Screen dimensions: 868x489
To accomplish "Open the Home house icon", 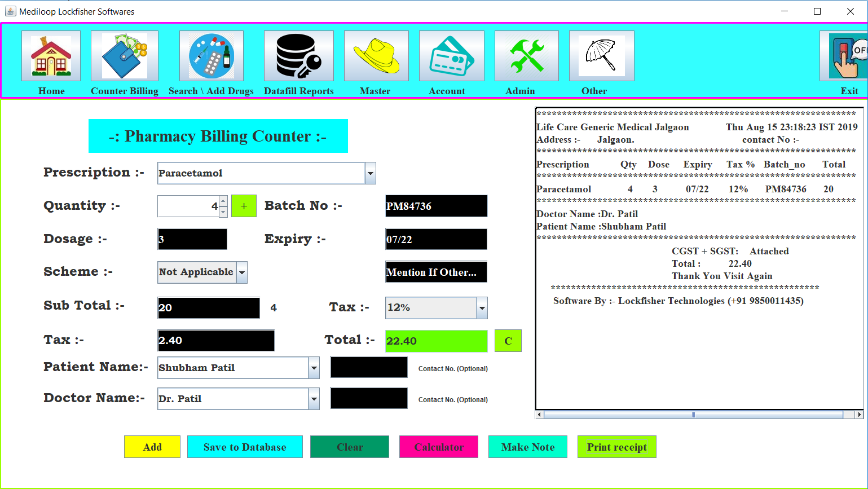I will click(51, 56).
